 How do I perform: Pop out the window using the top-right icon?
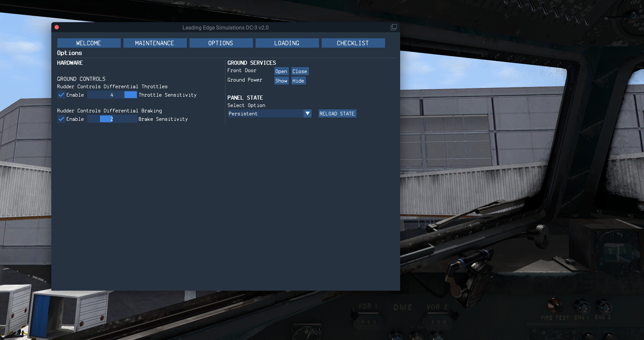394,27
